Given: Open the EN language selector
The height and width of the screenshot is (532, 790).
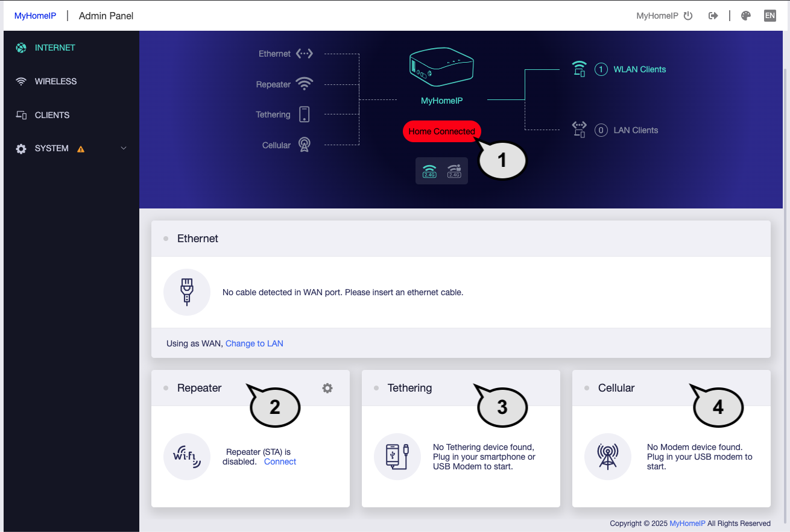Looking at the screenshot, I should pos(769,16).
